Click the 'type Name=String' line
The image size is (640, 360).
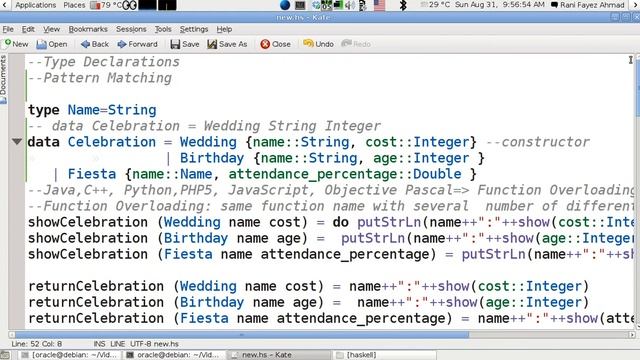click(x=92, y=110)
